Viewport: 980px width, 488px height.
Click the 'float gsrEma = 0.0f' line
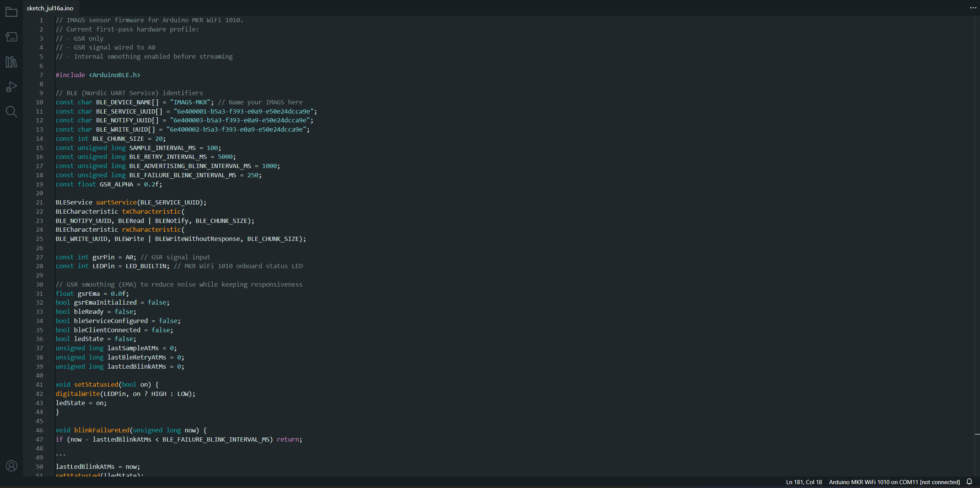[x=92, y=293]
